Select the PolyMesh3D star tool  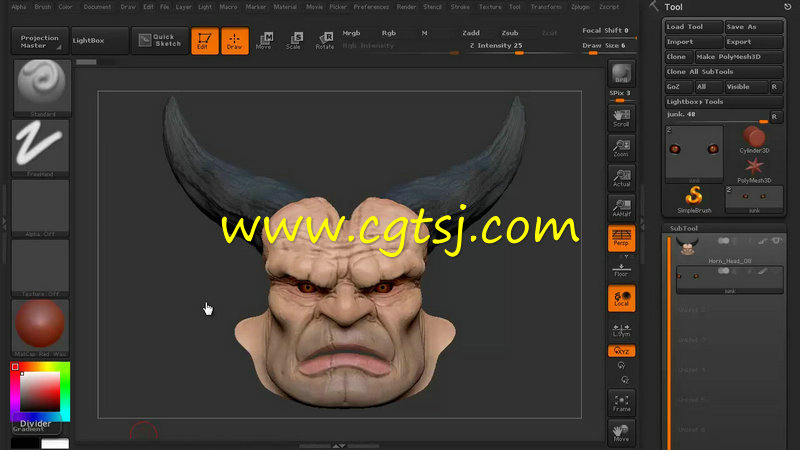(x=754, y=170)
